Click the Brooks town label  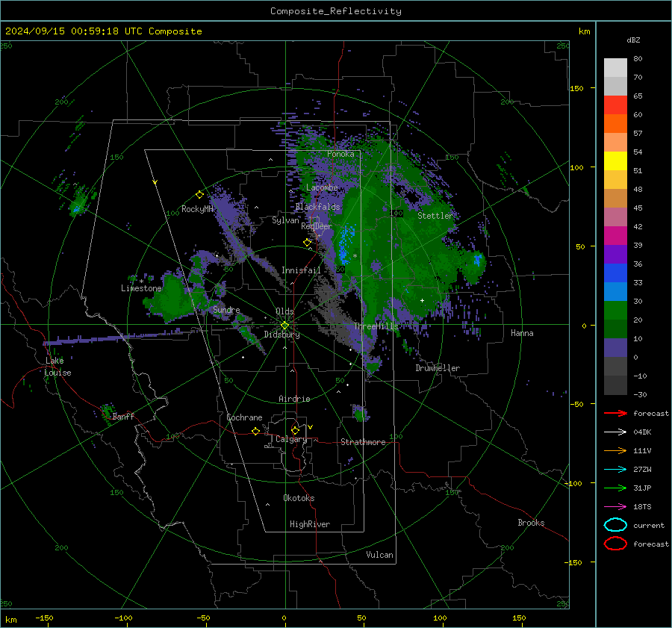pyautogui.click(x=531, y=523)
